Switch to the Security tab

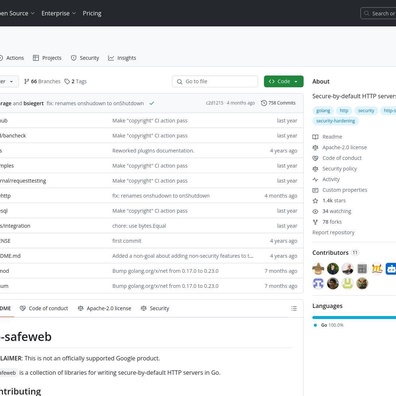(85, 58)
